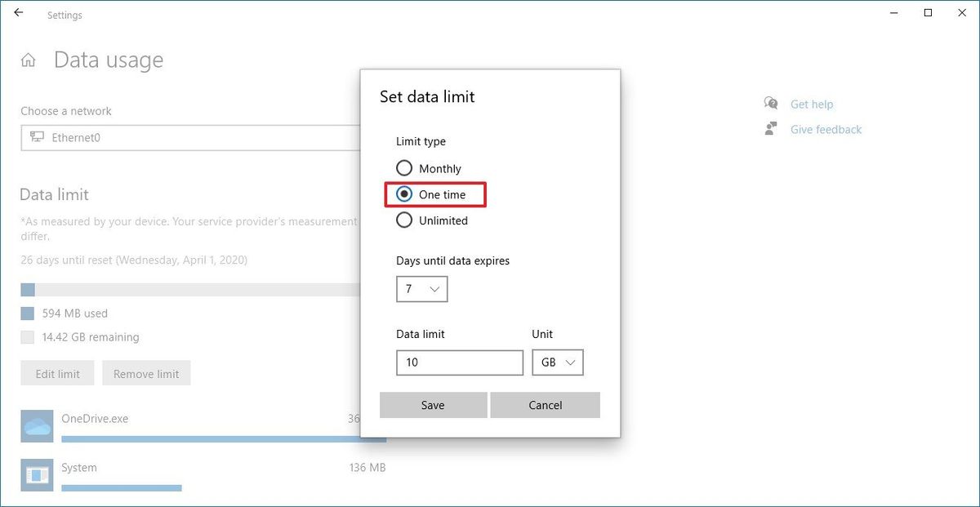The image size is (980, 507).
Task: Click the blue square legend beside 594 MB used
Action: (x=28, y=313)
